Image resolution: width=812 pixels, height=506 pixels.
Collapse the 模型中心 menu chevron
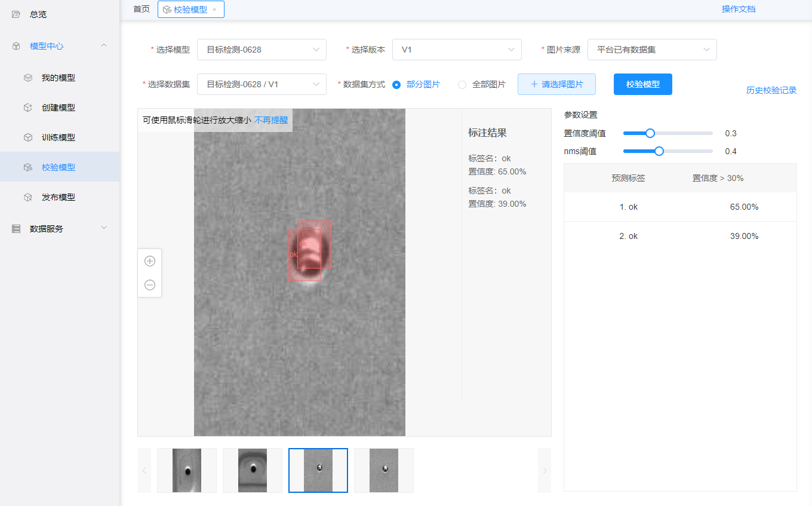[104, 45]
